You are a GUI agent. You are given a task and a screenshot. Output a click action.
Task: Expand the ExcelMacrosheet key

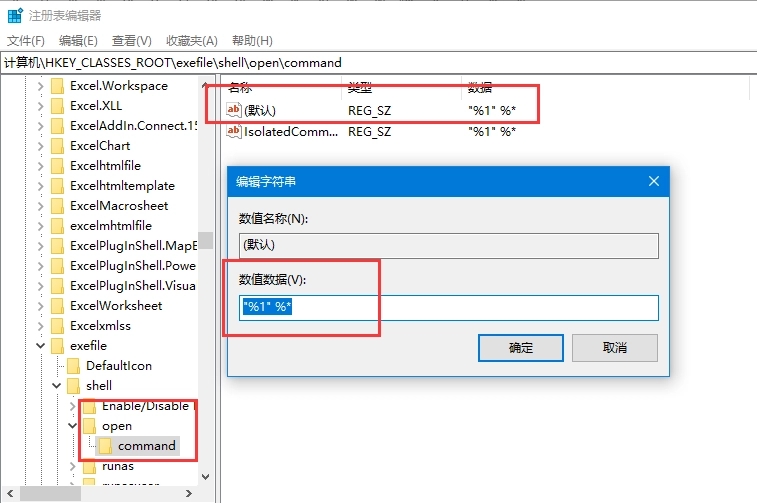coord(41,206)
